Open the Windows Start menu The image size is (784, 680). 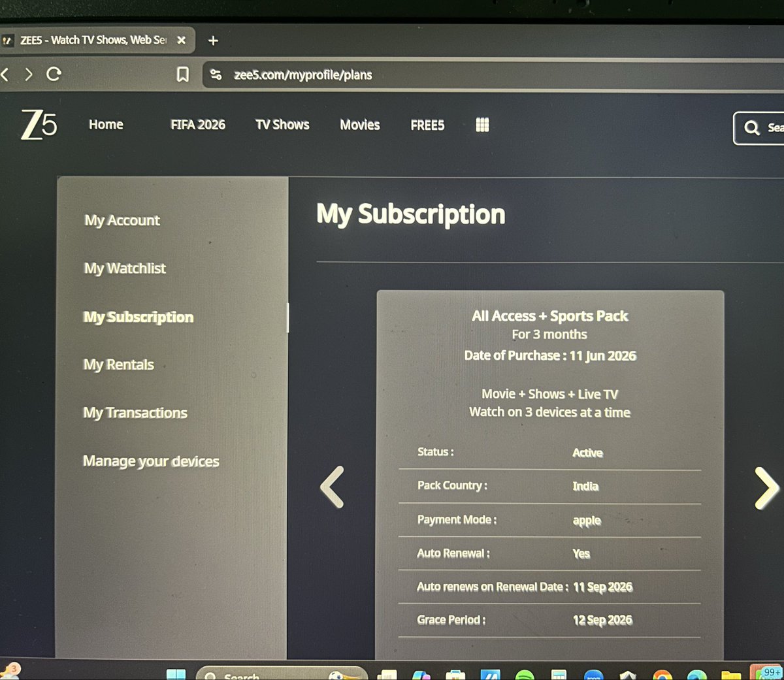pos(176,674)
